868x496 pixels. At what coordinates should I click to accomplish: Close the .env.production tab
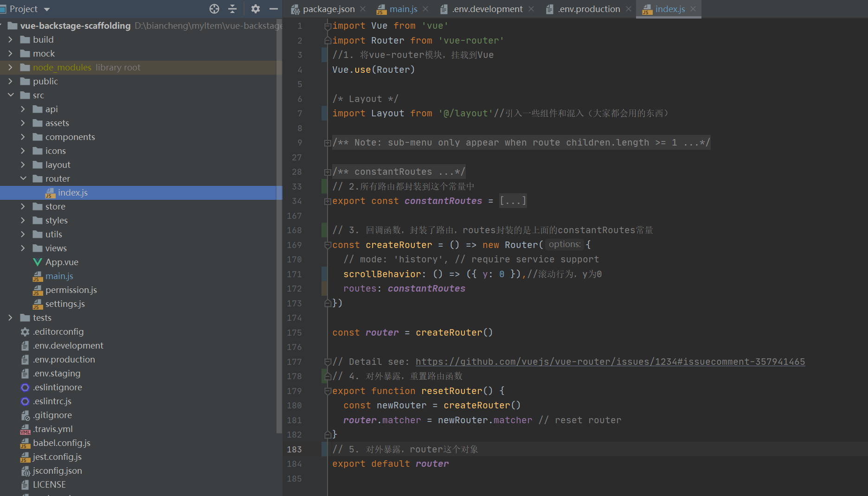629,9
